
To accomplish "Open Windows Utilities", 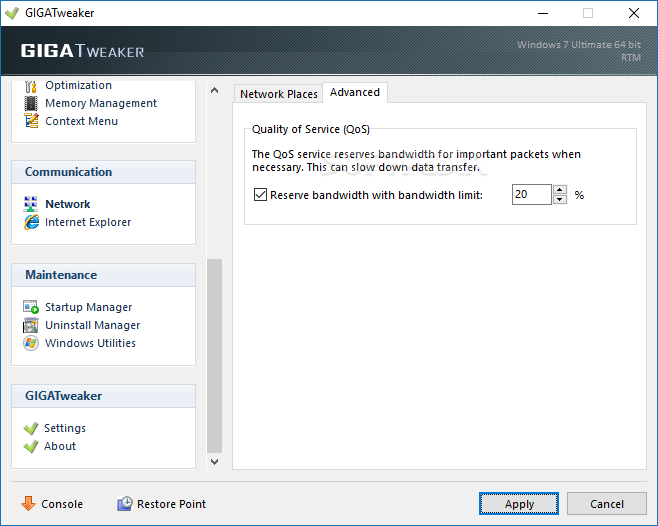I will point(90,343).
